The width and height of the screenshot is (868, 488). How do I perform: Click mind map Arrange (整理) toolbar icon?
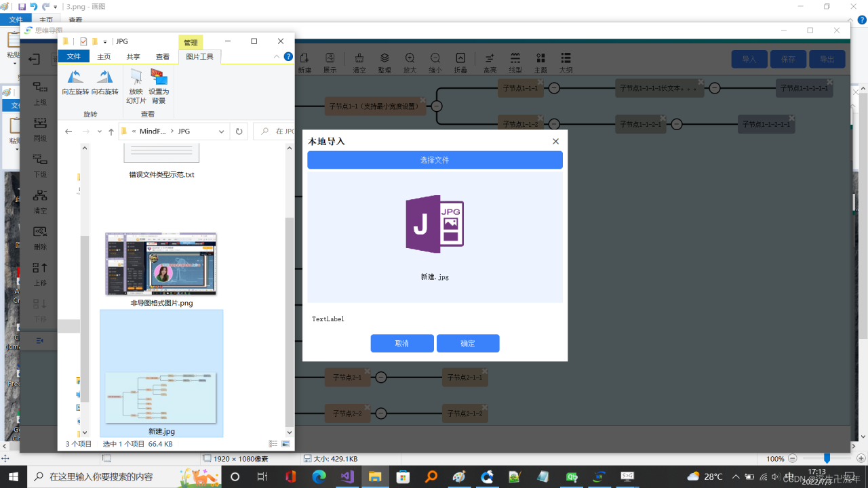click(384, 63)
